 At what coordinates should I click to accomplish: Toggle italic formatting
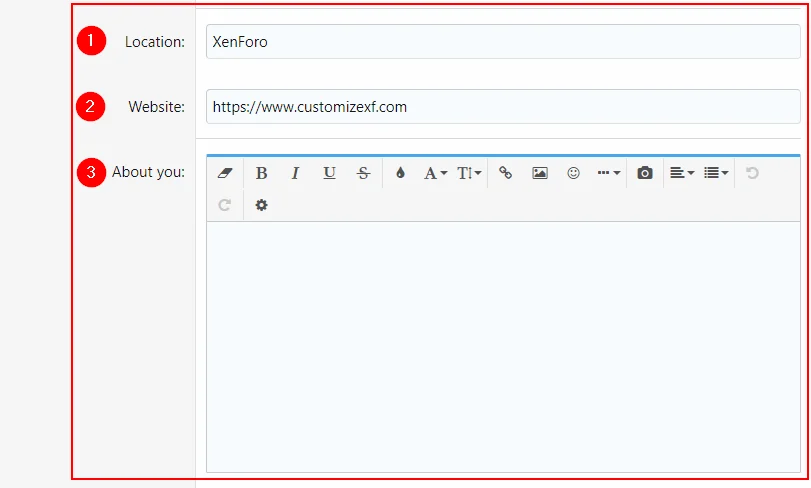tap(295, 173)
